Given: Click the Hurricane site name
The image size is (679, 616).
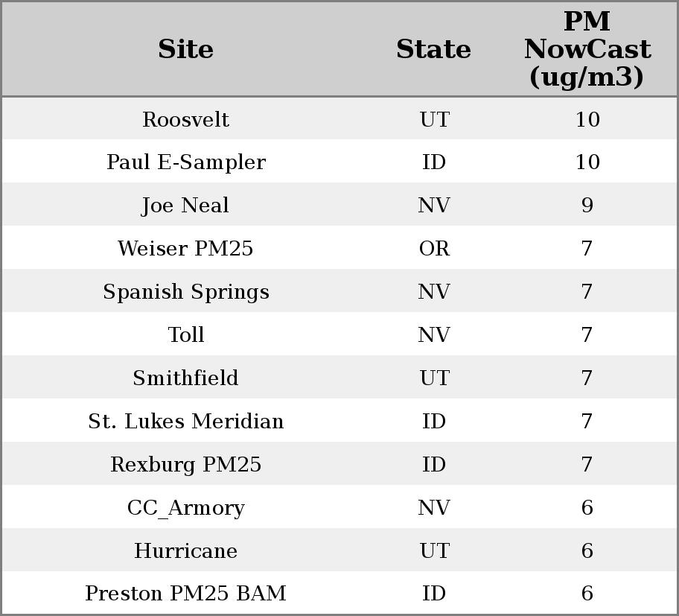Looking at the screenshot, I should click(185, 551).
